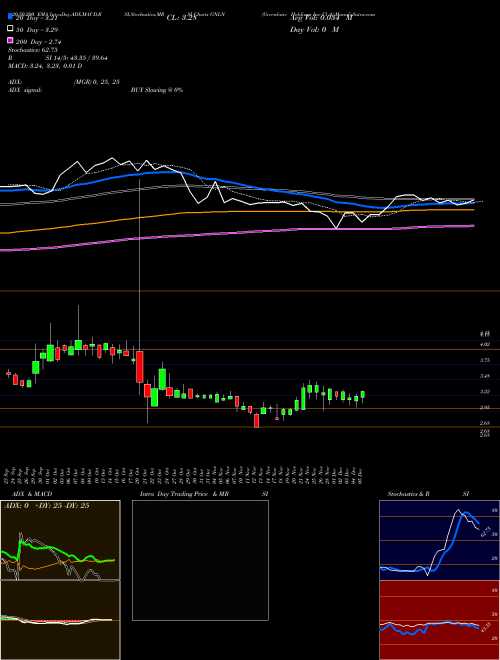
Task: Click the 'ADX & MACD' panel title
Action: click(x=32, y=494)
